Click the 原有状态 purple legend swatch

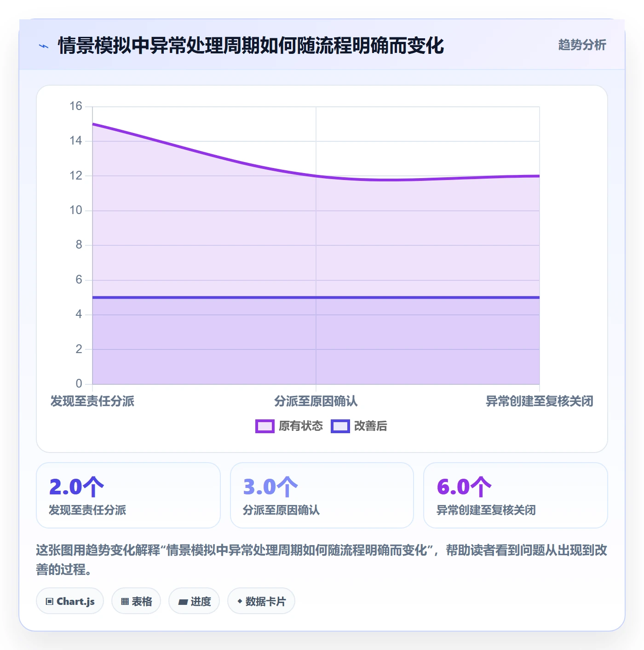265,426
